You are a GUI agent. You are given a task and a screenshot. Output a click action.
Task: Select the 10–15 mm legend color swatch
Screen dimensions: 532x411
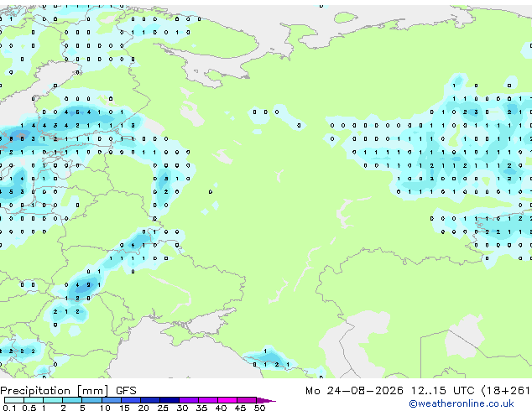pos(112,400)
